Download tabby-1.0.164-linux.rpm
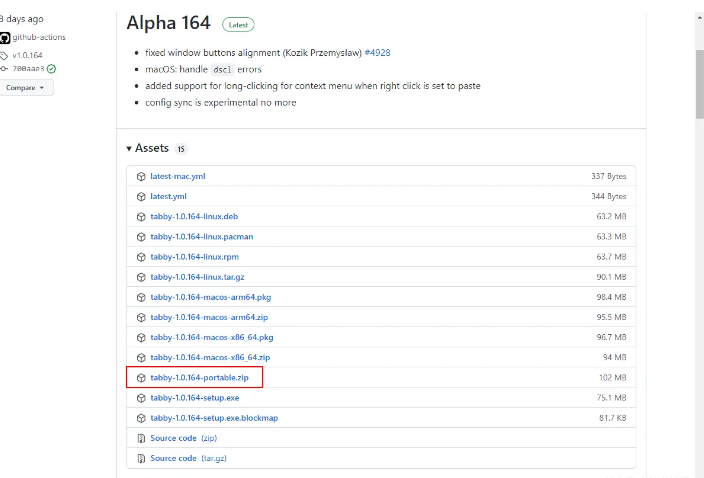The height and width of the screenshot is (478, 704). [x=194, y=257]
